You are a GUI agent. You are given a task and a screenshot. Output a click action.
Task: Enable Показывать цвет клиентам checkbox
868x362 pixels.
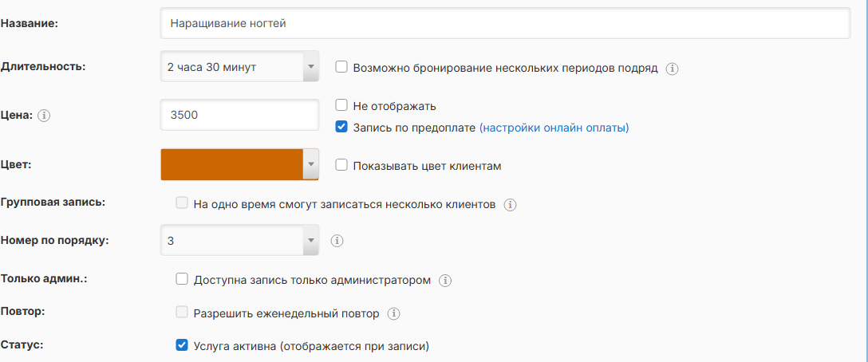(341, 165)
